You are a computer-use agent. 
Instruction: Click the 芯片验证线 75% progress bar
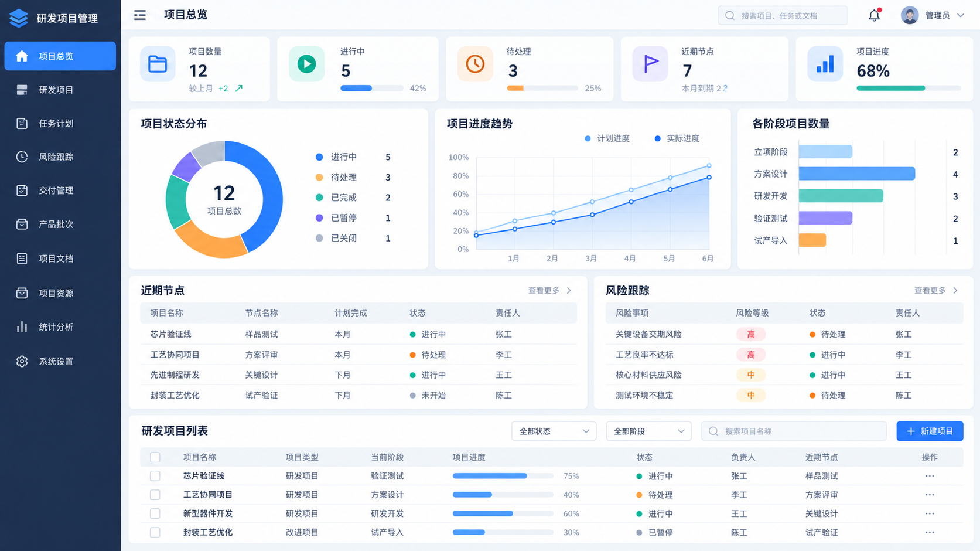(x=503, y=476)
